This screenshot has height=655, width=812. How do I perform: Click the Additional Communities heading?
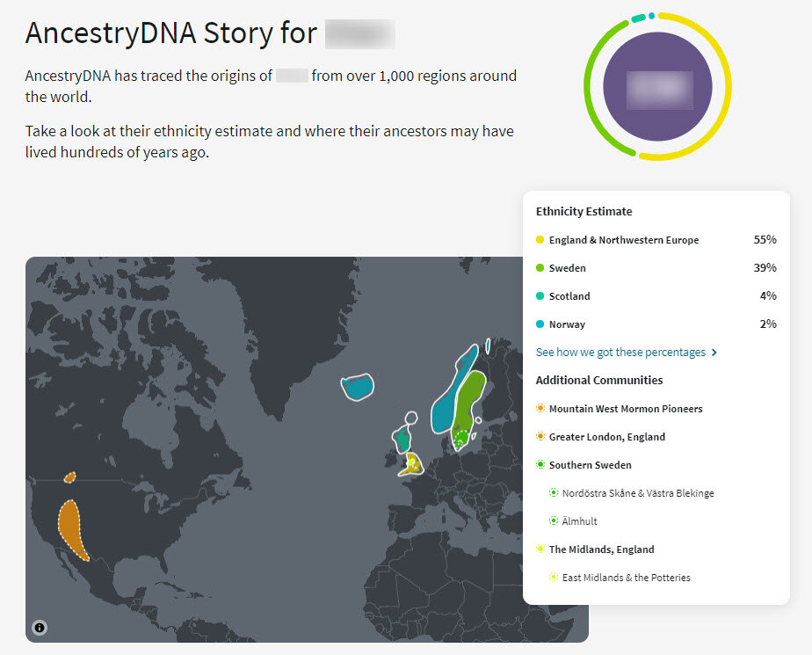(x=599, y=381)
